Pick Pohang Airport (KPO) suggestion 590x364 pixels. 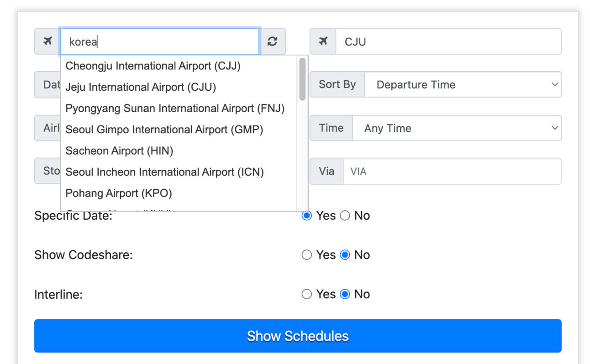pyautogui.click(x=119, y=193)
